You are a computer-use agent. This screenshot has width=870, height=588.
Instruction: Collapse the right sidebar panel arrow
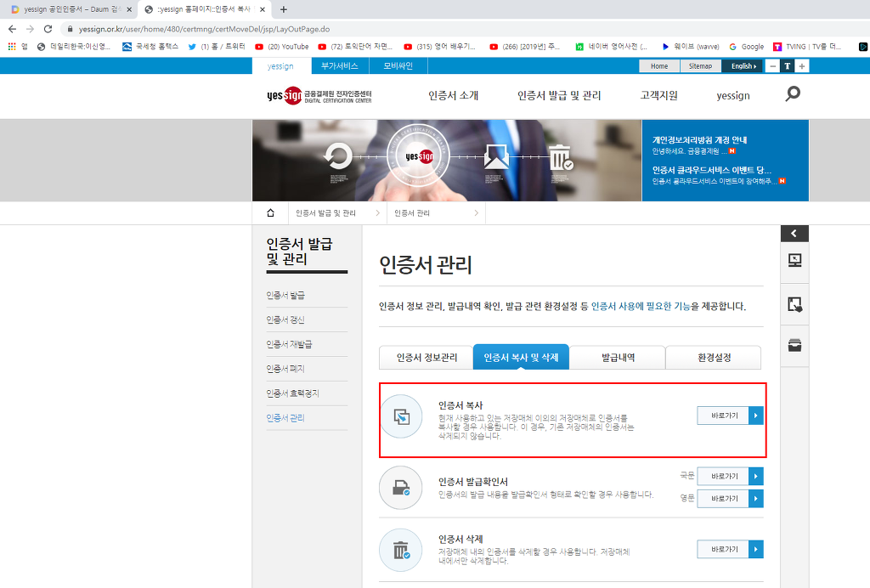click(x=794, y=234)
